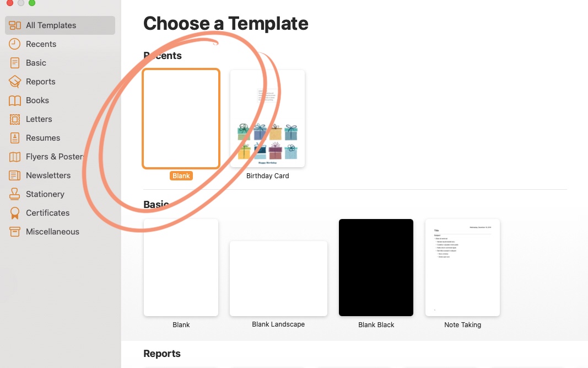Choose the Blank Landscape template

278,279
